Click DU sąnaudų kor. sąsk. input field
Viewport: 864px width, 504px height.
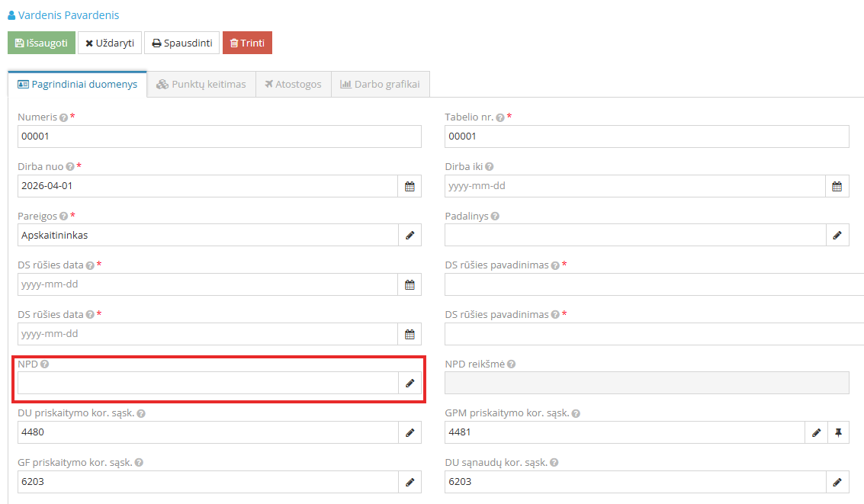635,482
